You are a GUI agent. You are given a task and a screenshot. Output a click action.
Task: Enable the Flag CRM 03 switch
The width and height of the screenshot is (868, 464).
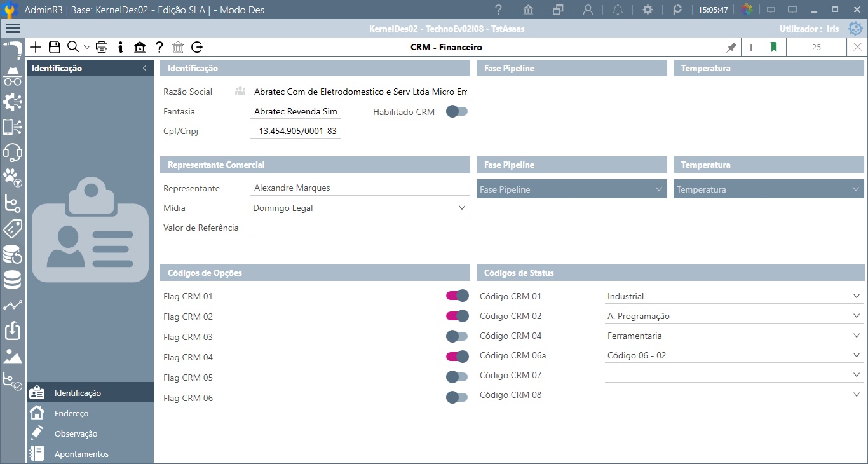click(457, 336)
